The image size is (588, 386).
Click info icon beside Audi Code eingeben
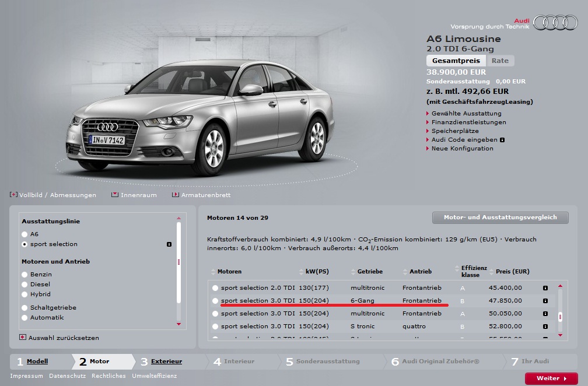pos(502,140)
